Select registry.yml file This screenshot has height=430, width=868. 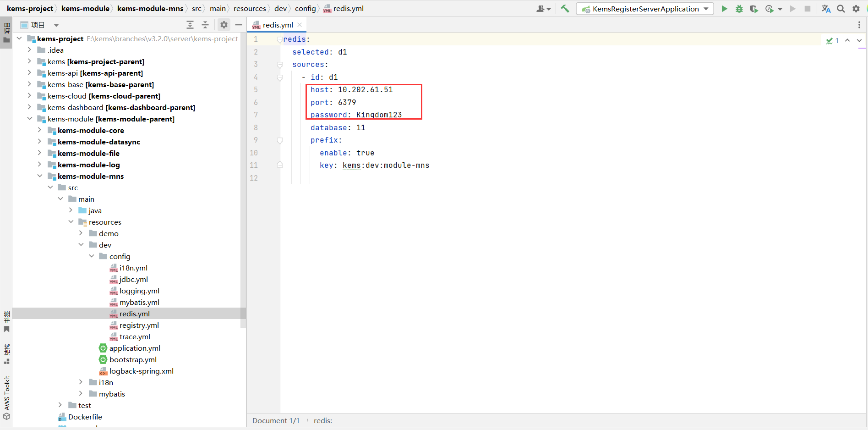134,325
